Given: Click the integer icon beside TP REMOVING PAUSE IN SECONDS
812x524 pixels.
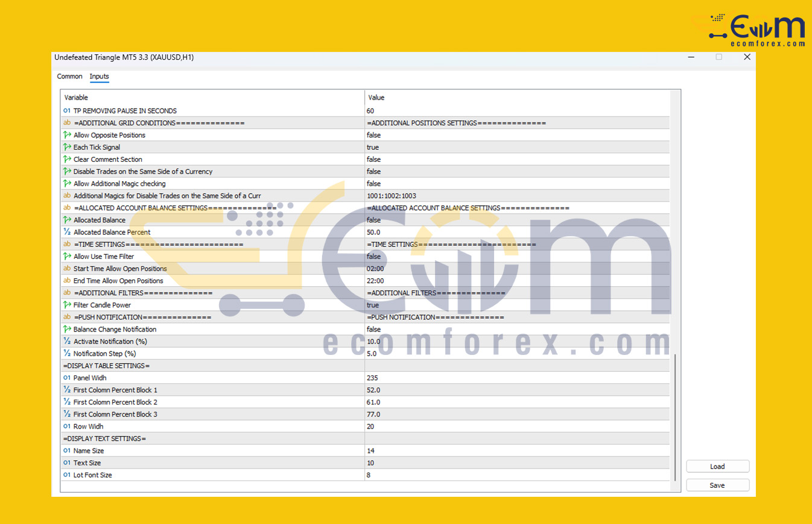Looking at the screenshot, I should (x=67, y=111).
